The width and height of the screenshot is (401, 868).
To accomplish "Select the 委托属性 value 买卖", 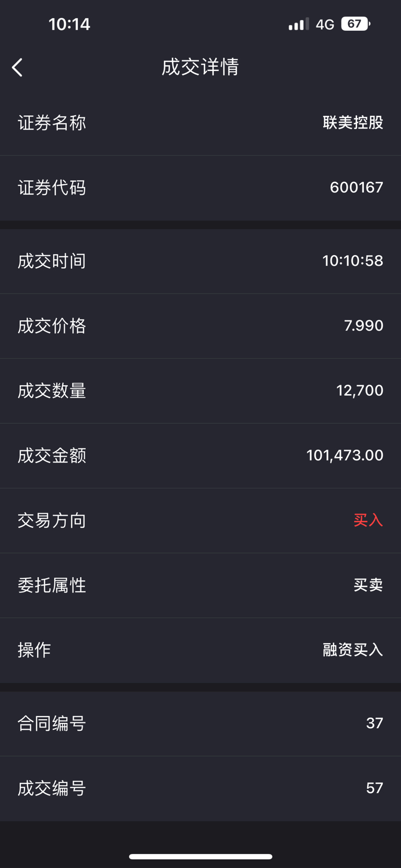I will tap(368, 585).
